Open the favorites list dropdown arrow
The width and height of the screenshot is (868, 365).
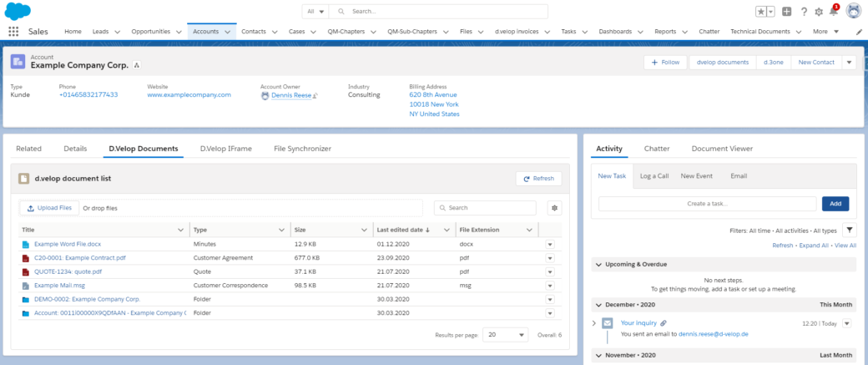click(770, 12)
